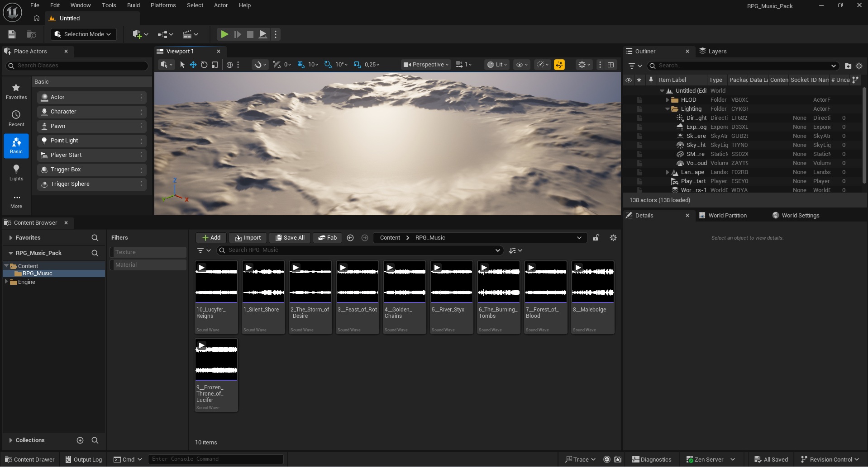The width and height of the screenshot is (868, 467).
Task: Play preview of 8__Malebolge sound wave
Action: tap(578, 268)
